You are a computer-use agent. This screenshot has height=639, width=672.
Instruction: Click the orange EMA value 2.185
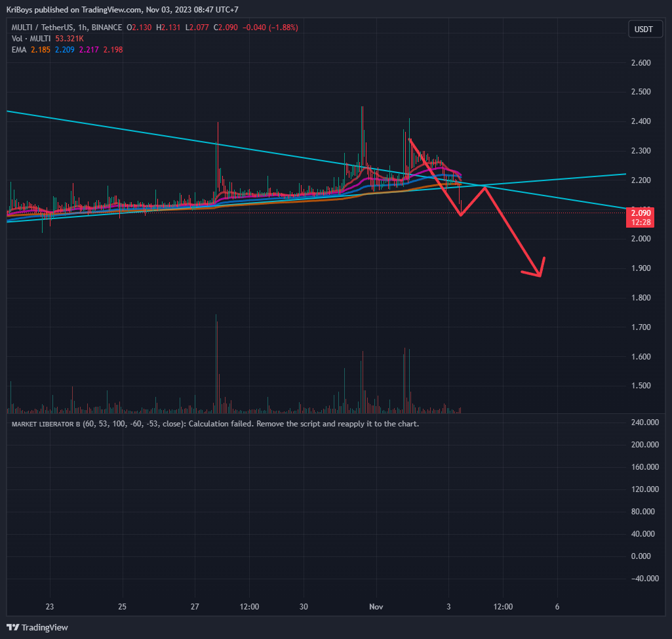tap(41, 50)
